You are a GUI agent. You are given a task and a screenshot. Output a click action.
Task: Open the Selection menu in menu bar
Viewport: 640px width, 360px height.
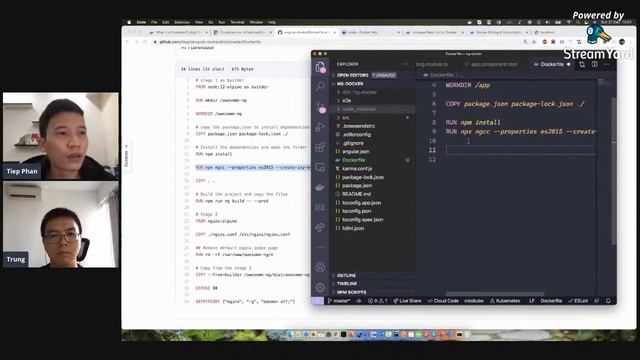tap(182, 22)
